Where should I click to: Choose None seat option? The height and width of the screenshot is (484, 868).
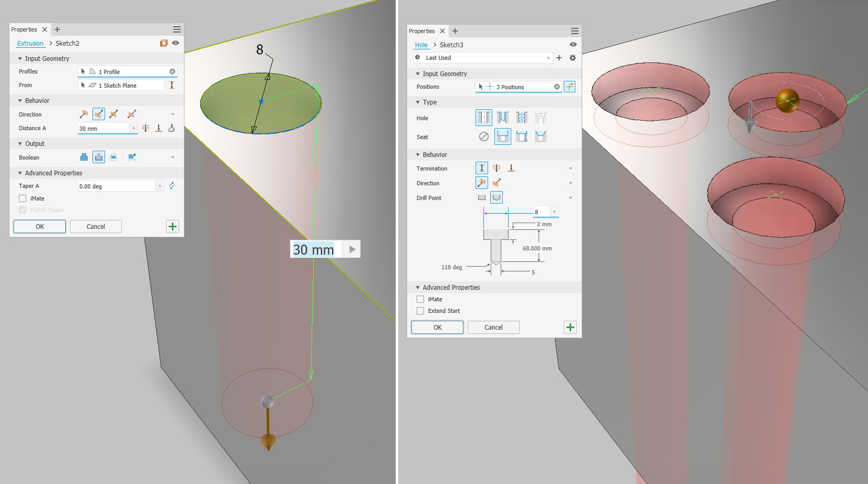click(x=483, y=136)
